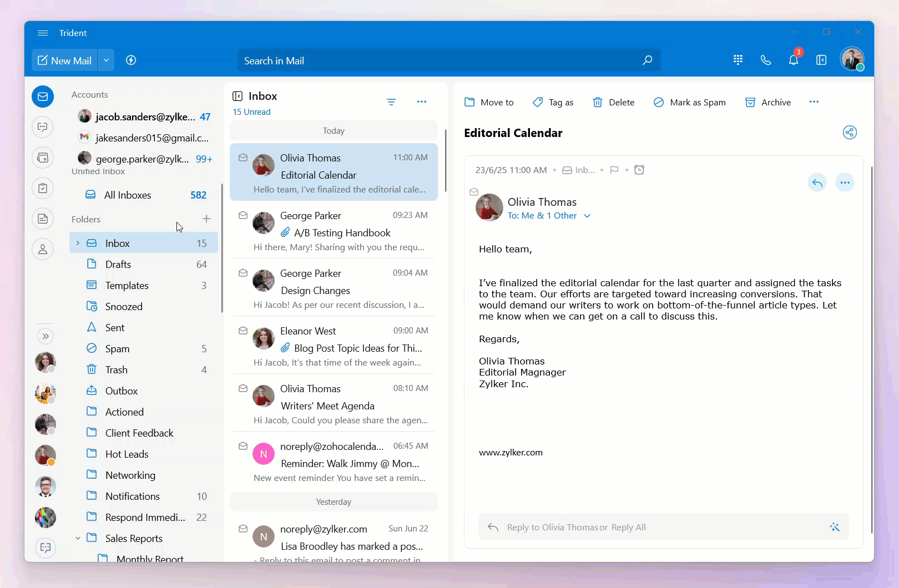Click the New Mail button
Screen dimensions: 899x588
click(64, 60)
